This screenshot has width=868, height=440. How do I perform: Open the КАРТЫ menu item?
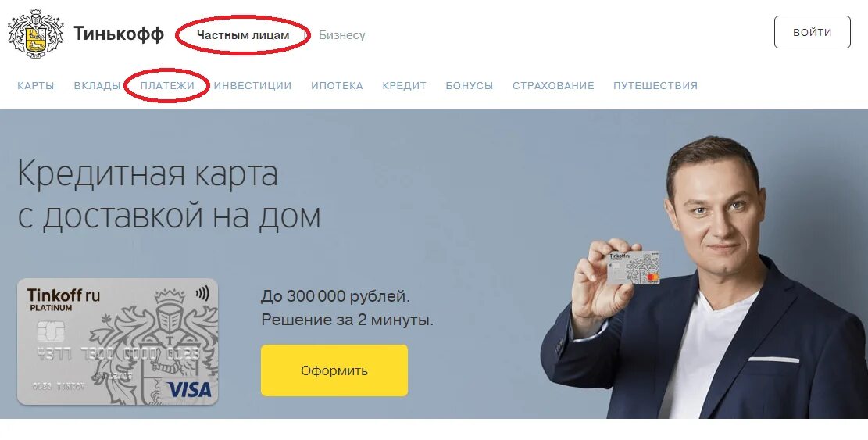click(36, 86)
